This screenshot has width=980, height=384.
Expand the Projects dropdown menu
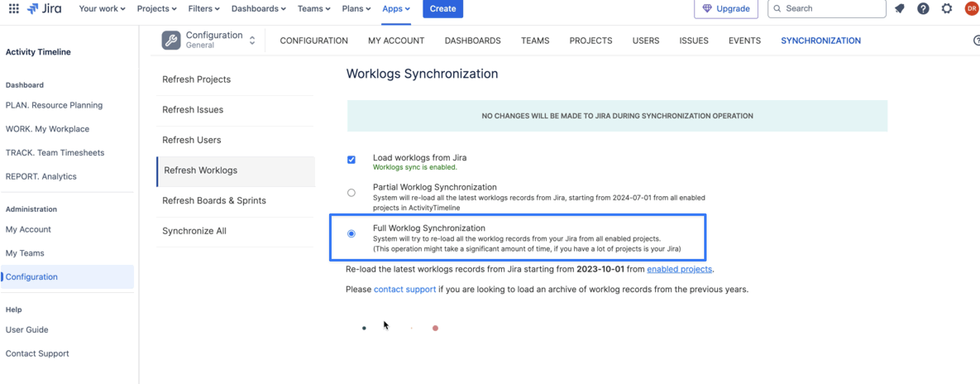click(157, 9)
